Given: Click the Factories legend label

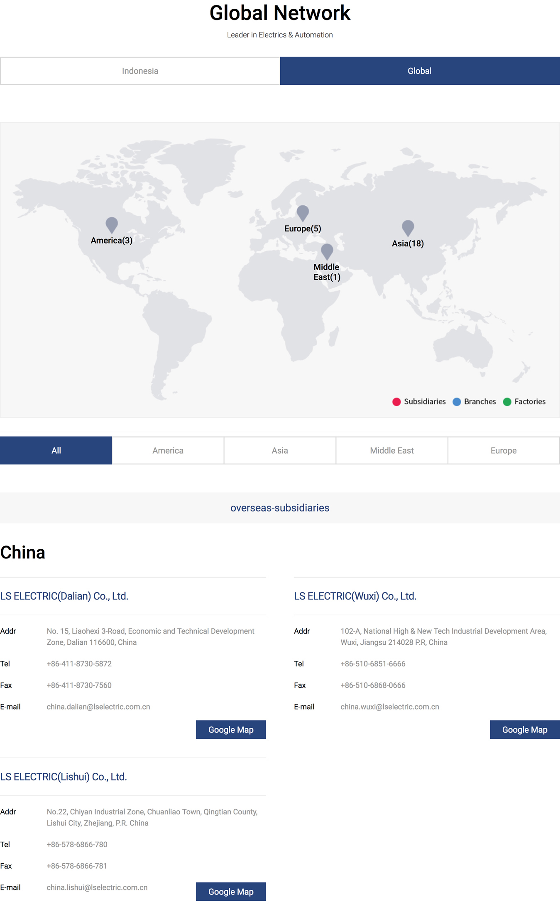Looking at the screenshot, I should [x=530, y=402].
